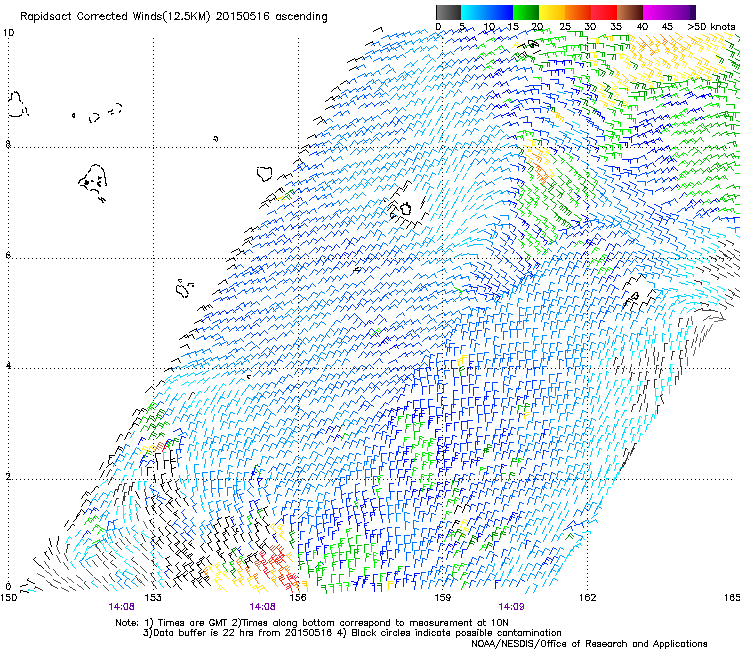Viewport: 740px width, 650px height.
Task: Click the gray 0-5 knots legend swatch
Action: 448,12
